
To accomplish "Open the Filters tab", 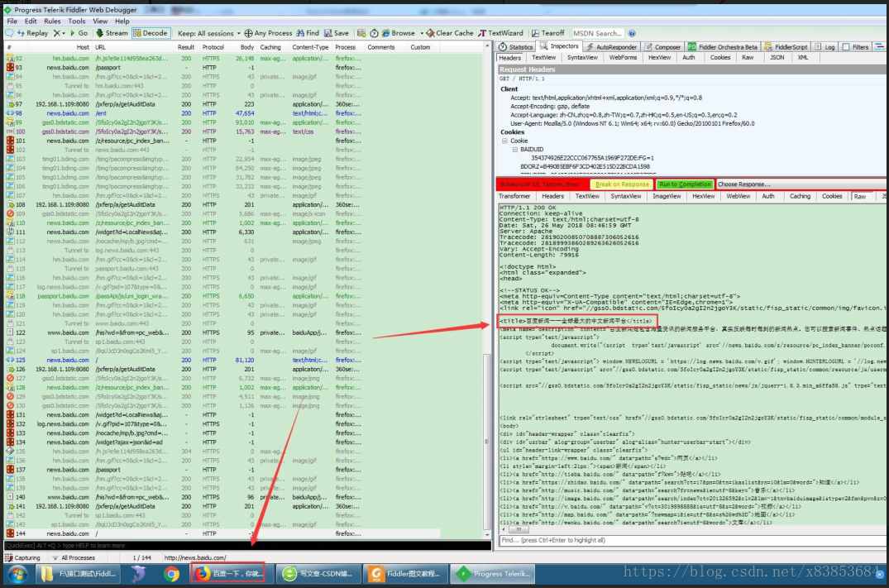I will click(856, 47).
